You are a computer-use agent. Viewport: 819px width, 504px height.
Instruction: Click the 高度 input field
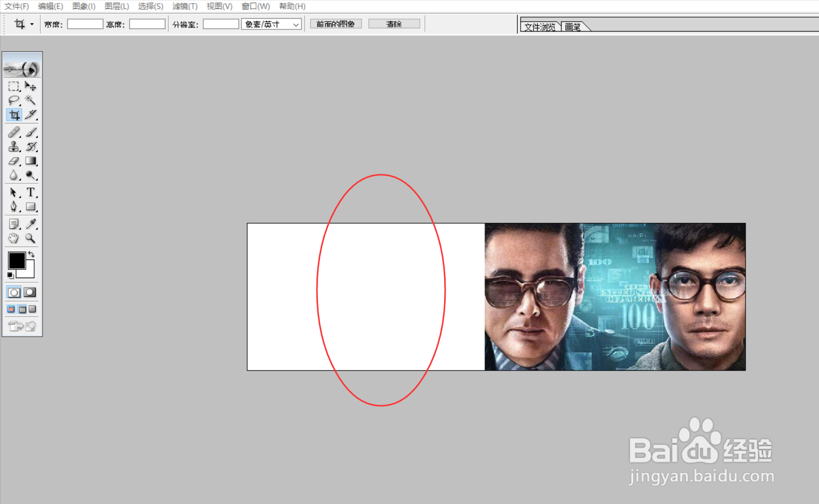(147, 24)
